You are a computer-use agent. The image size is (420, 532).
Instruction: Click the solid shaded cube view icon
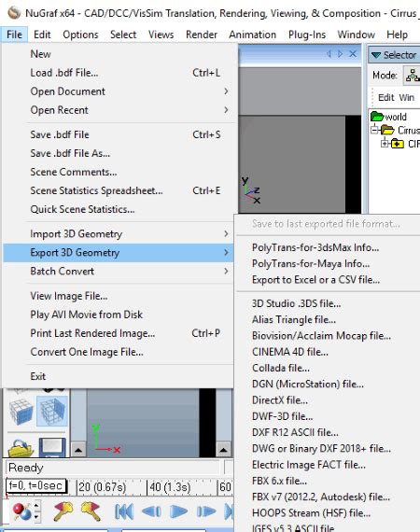(x=21, y=412)
